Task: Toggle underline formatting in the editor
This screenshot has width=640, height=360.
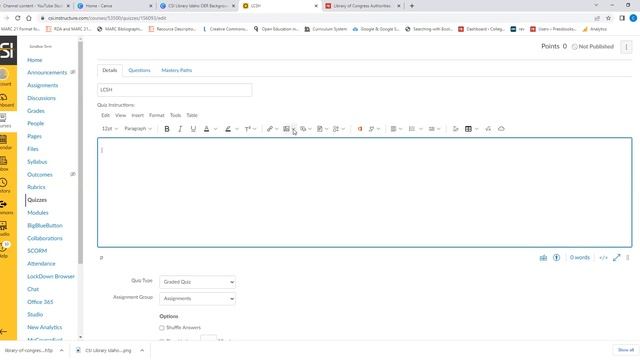Action: (193, 129)
